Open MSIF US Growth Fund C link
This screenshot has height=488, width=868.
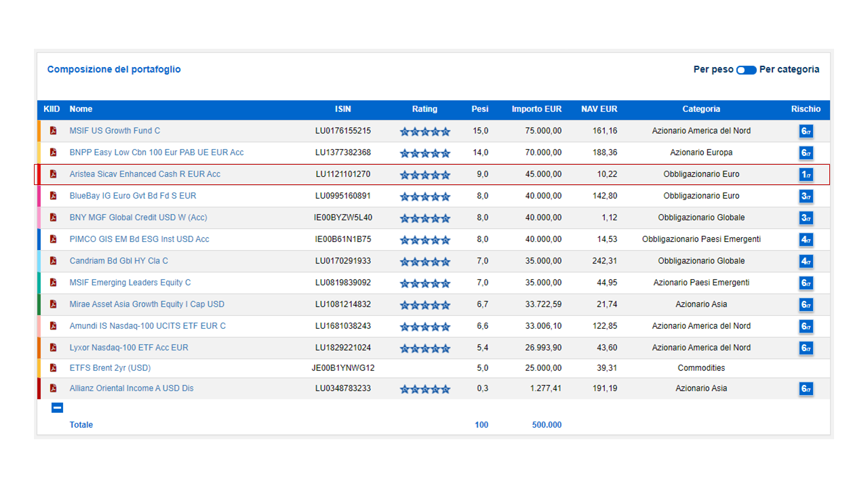pyautogui.click(x=115, y=131)
